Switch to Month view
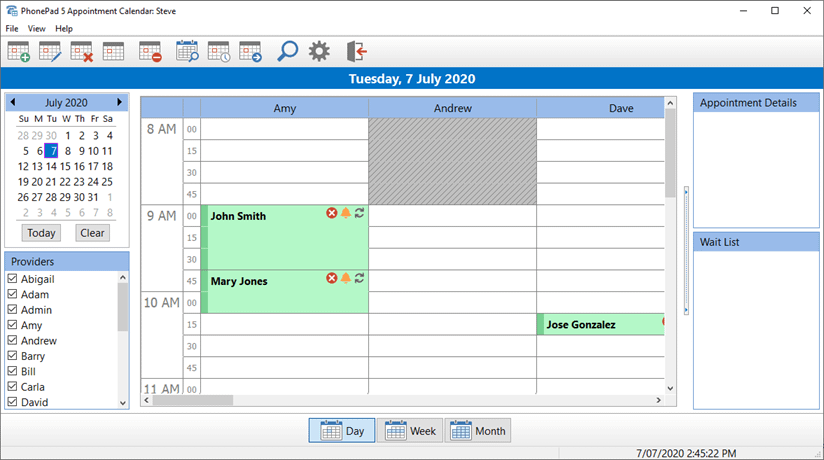The height and width of the screenshot is (460, 824). 478,431
